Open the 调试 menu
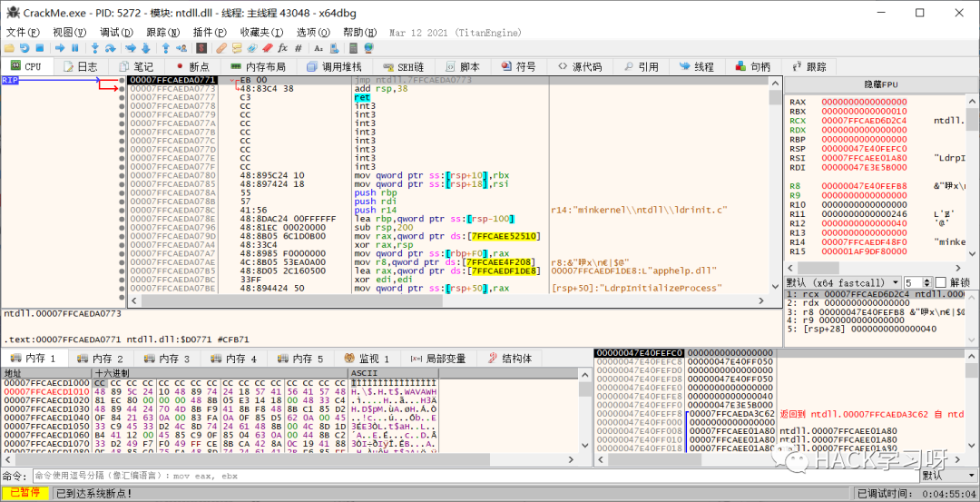The width and height of the screenshot is (980, 502). click(x=115, y=32)
